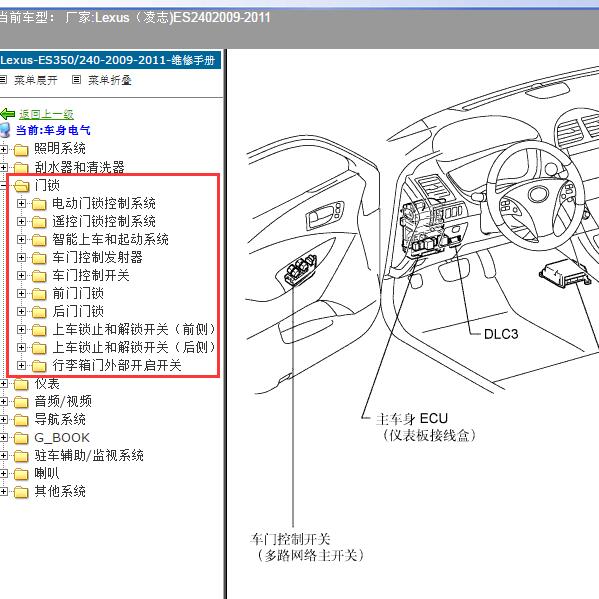Click the 前门门锁 label

coord(78,293)
